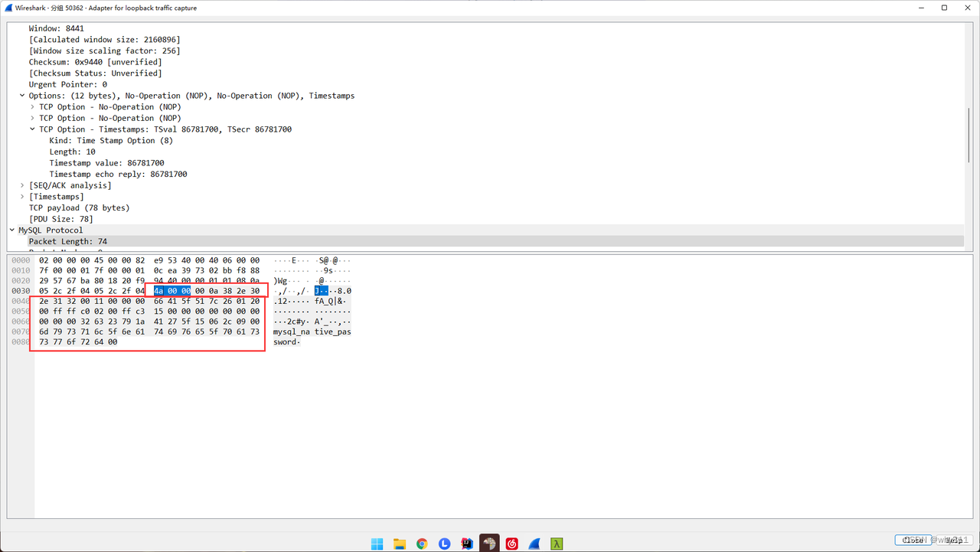The width and height of the screenshot is (980, 552).
Task: Select the Urgent Pointer: 0 row
Action: coord(485,84)
